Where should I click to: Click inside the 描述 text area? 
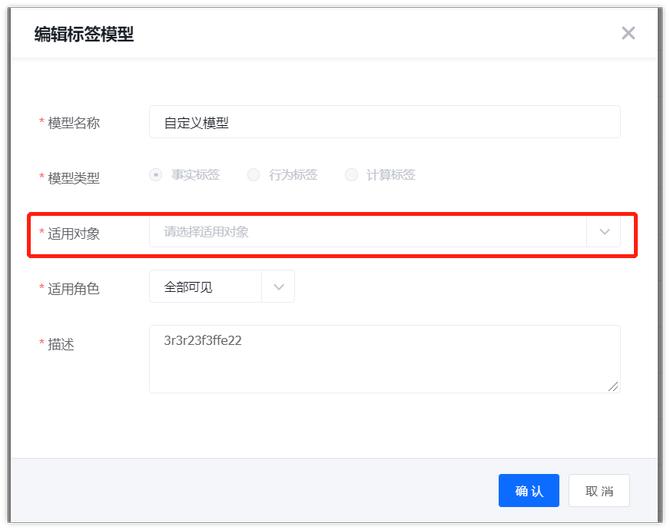point(384,358)
